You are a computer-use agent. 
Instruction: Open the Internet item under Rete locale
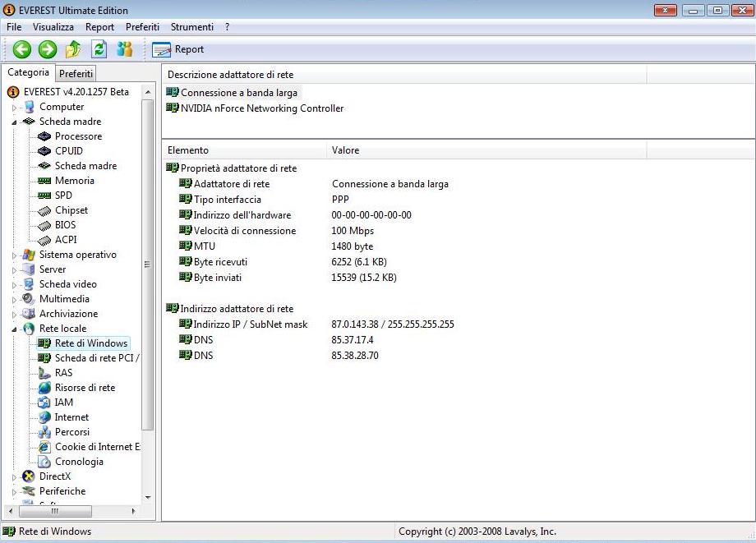71,417
